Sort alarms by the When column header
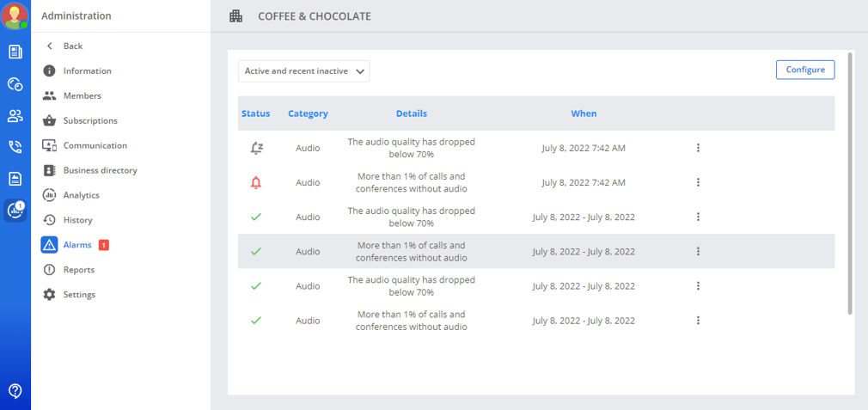The width and height of the screenshot is (868, 410). pyautogui.click(x=584, y=113)
